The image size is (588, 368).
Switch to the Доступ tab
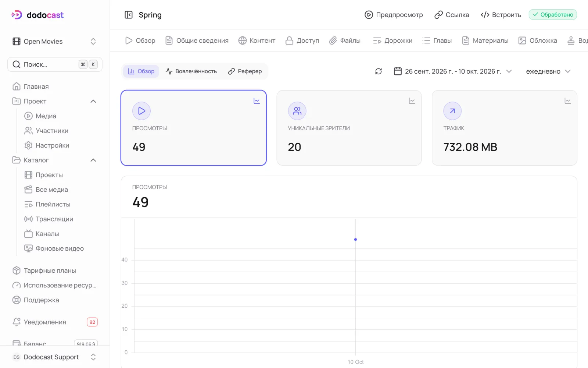[x=302, y=40]
